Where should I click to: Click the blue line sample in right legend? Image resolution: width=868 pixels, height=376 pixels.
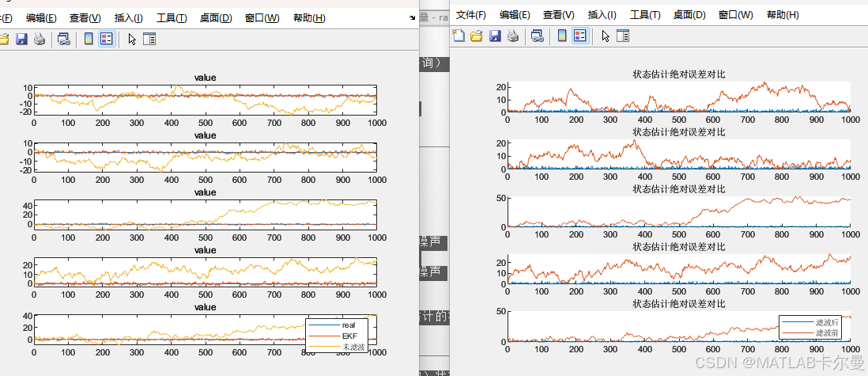798,323
